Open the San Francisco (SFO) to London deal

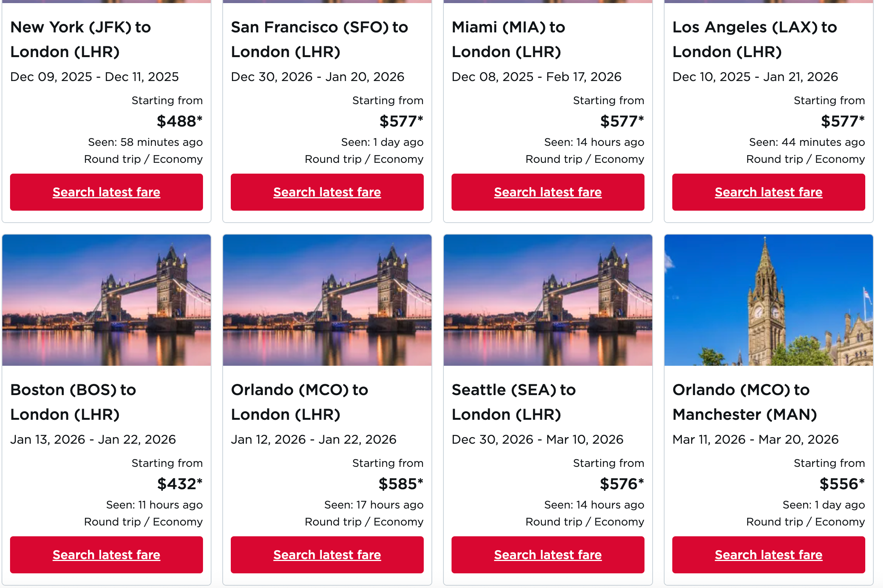tap(319, 39)
